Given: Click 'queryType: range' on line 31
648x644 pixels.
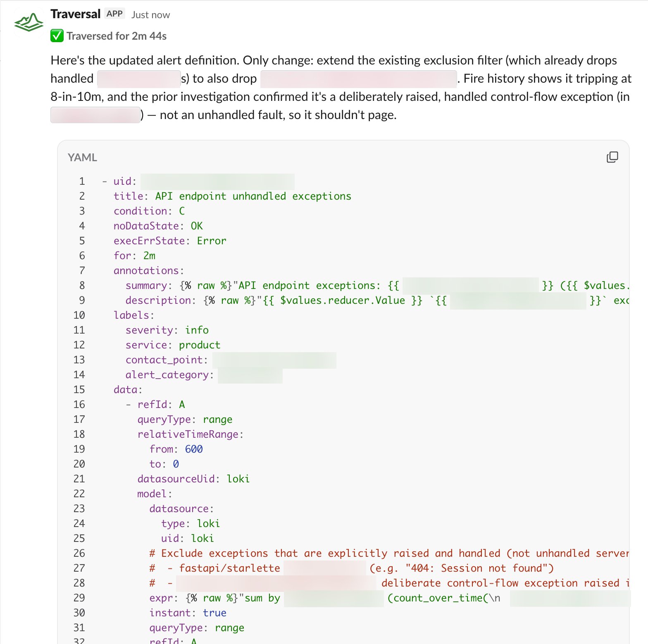Looking at the screenshot, I should coord(197,627).
